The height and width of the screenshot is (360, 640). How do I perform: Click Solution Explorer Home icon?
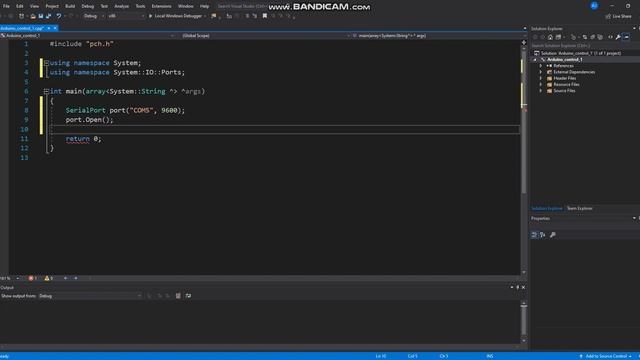[550, 37]
